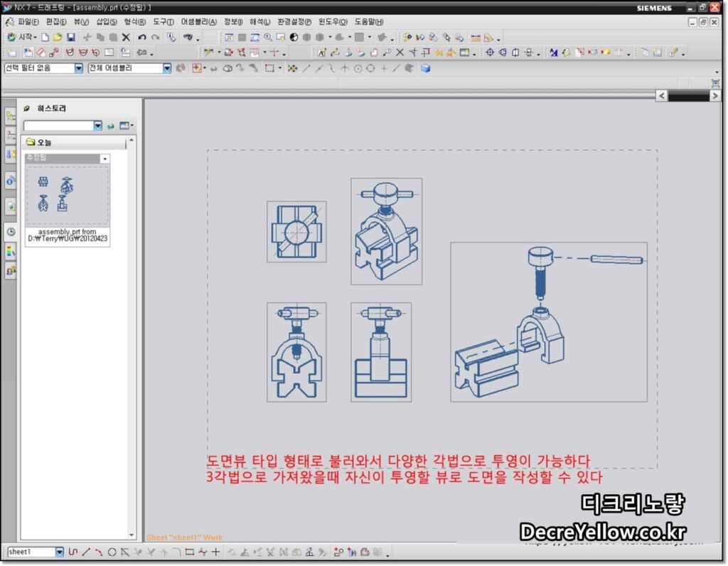Image resolution: width=728 pixels, height=566 pixels.
Task: Select the front view drawing with X-shaped base
Action: 296,353
